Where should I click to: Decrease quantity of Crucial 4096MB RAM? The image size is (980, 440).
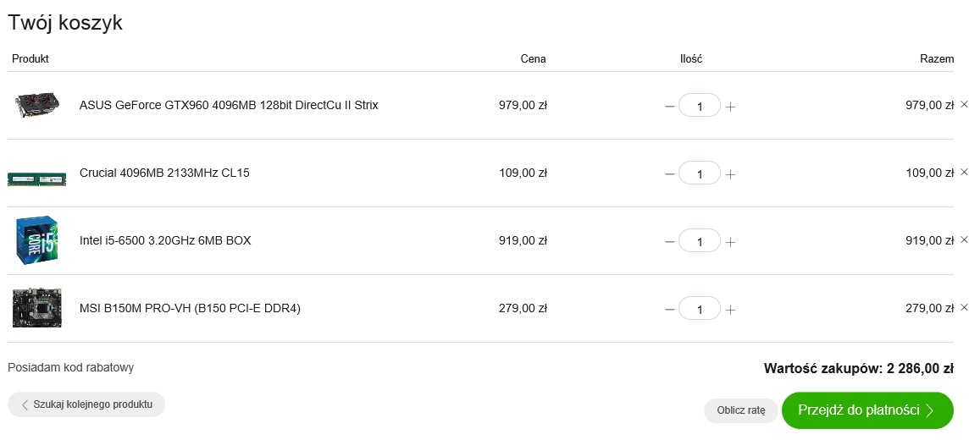(x=669, y=174)
